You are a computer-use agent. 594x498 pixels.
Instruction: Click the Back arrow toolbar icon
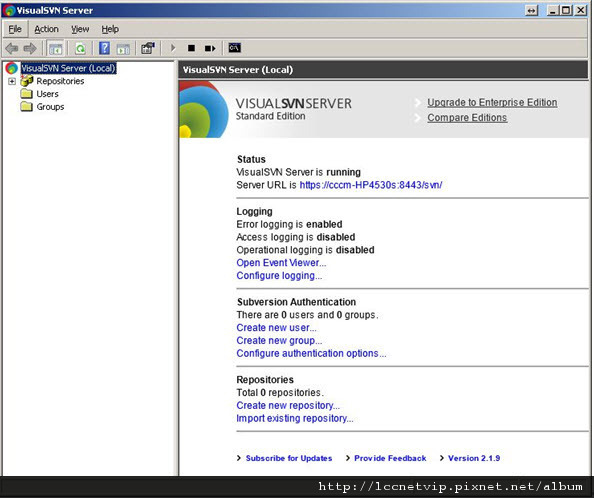pyautogui.click(x=12, y=48)
